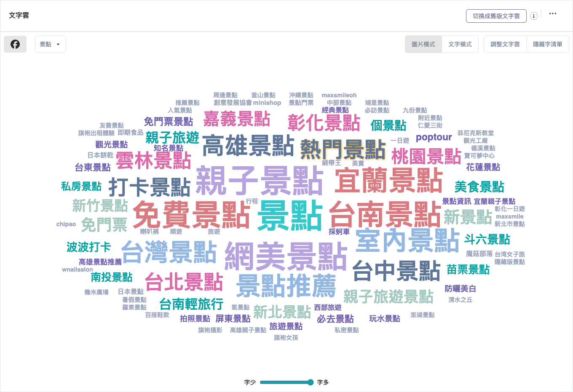
Task: Click the word 美食景點 in cloud
Action: (479, 187)
